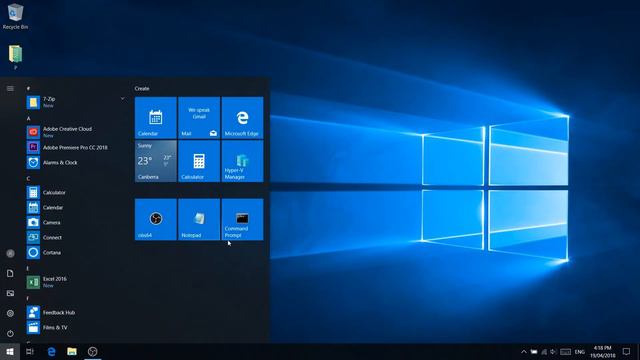Open Excel 2016
The image size is (640, 360).
(x=76, y=282)
